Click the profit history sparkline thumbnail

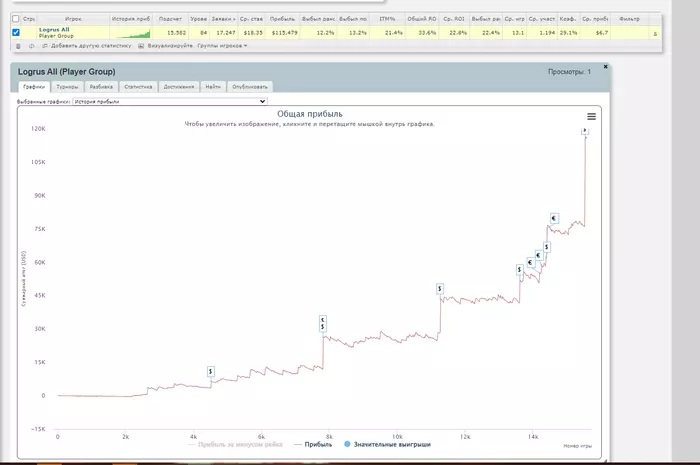click(131, 33)
